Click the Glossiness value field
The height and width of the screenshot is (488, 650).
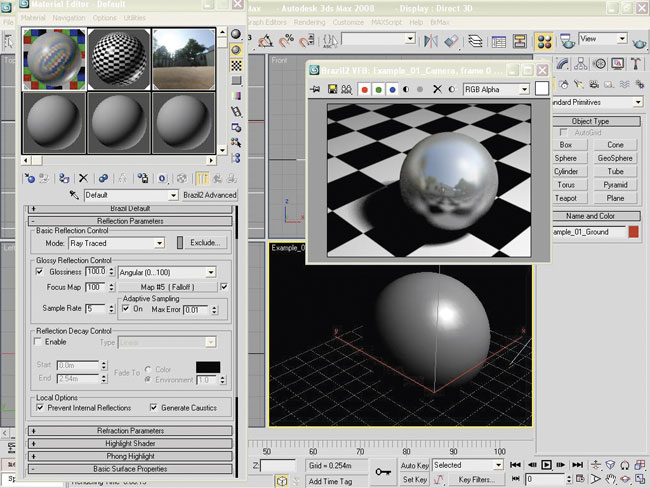coord(96,272)
